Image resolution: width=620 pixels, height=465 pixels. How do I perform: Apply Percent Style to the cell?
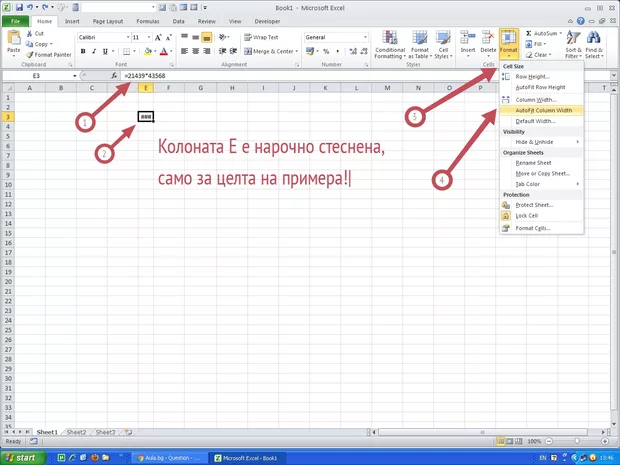point(326,51)
